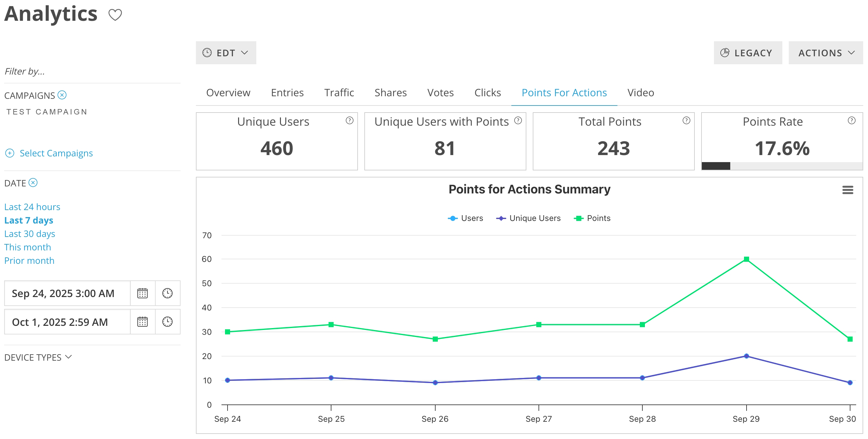Screen dimensions: 868x439
Task: Open the calendar picker for the start date
Action: (x=142, y=293)
